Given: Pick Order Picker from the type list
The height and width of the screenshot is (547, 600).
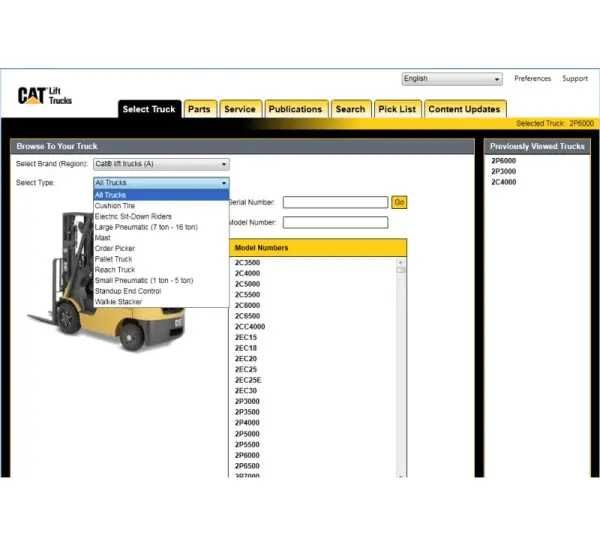Looking at the screenshot, I should point(161,248).
